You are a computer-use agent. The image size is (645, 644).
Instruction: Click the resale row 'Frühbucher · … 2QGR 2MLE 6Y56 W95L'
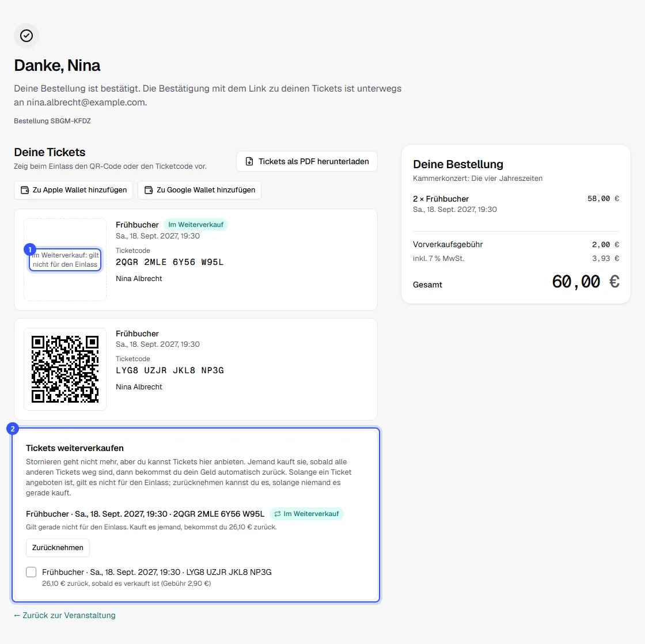[x=145, y=514]
